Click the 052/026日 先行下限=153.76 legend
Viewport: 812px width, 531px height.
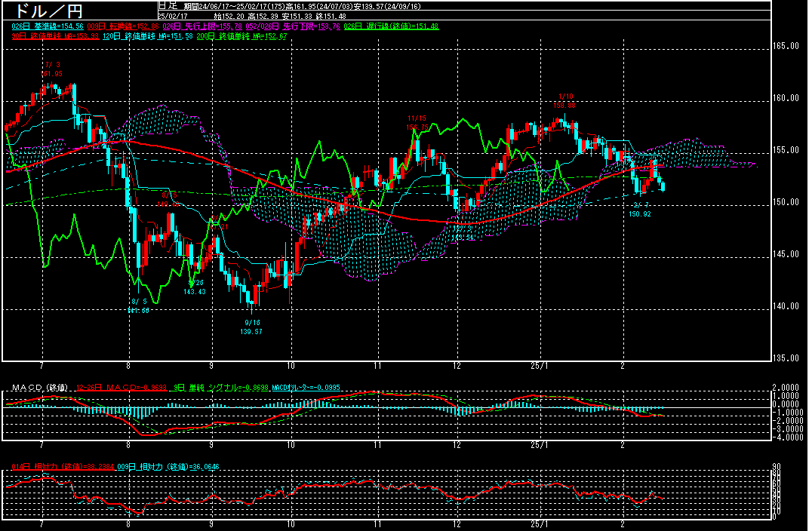(293, 26)
